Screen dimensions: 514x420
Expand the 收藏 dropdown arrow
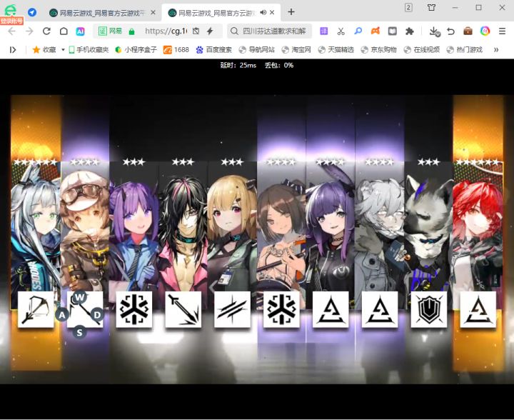pos(63,50)
